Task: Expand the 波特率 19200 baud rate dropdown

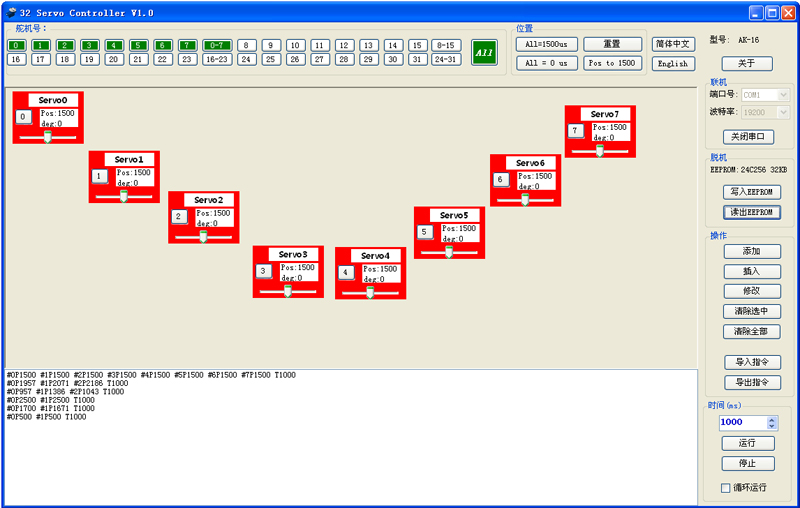Action: 765,112
